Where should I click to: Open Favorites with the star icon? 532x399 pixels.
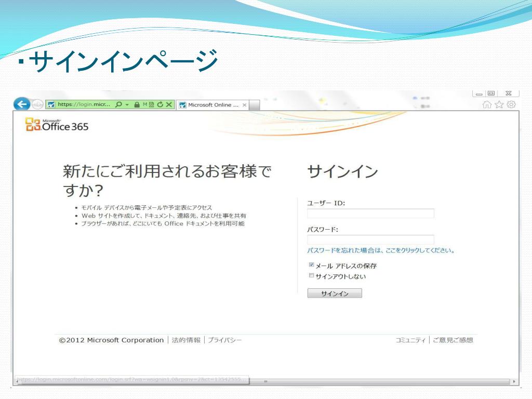(x=499, y=104)
